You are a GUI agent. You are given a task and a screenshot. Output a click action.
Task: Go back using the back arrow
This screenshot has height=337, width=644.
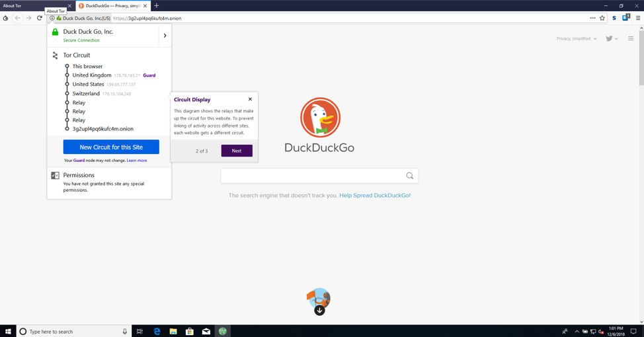tap(17, 18)
